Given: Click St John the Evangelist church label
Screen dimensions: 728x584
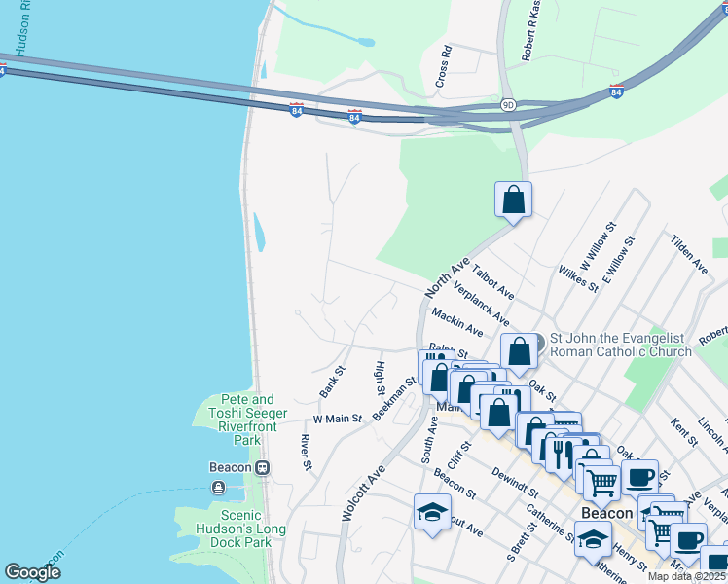Looking at the screenshot, I should (x=620, y=345).
